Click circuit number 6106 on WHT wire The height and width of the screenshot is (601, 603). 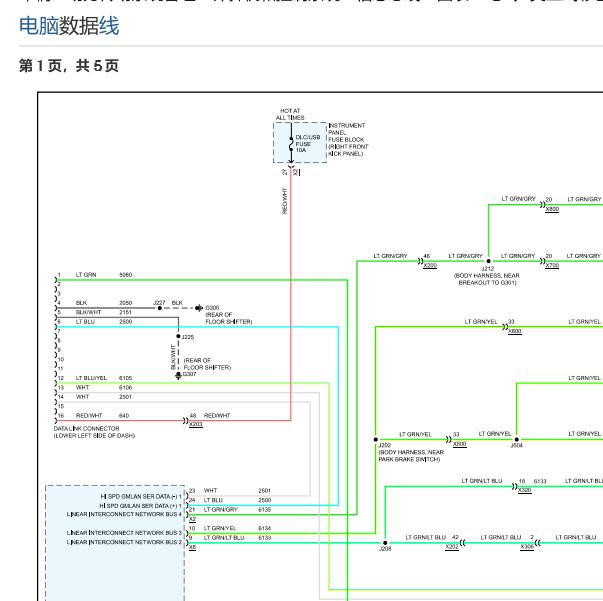tap(126, 388)
